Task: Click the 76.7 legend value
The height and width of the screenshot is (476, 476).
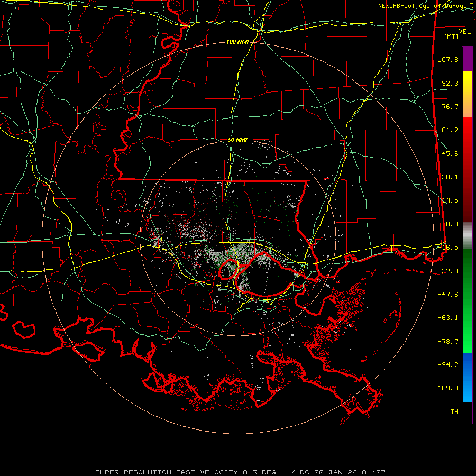Action: [x=450, y=106]
